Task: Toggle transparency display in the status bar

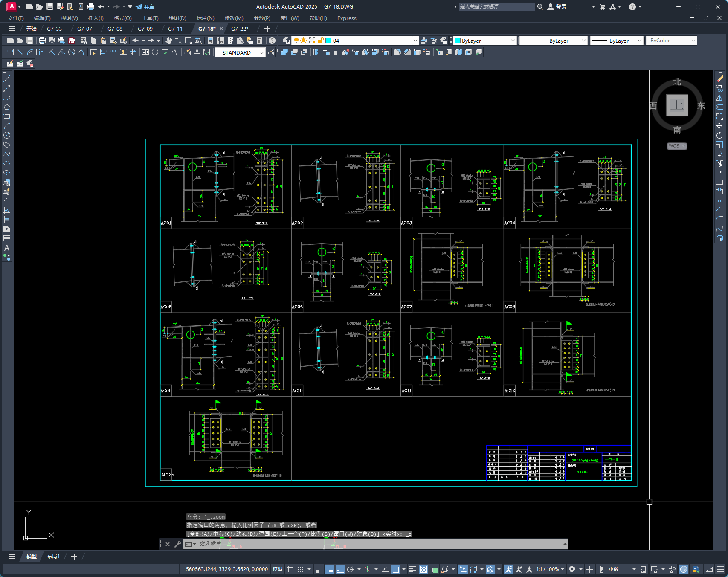Action: 423,569
